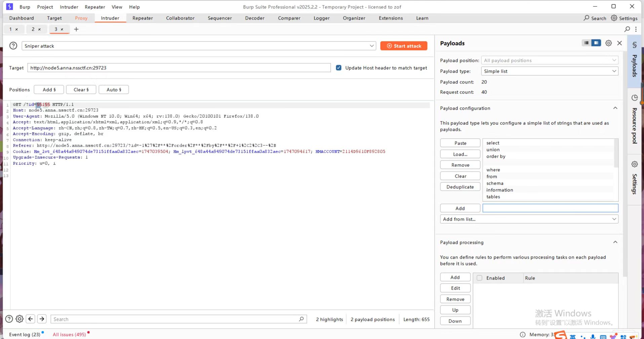Open the Settings sidebar gear icon
644x339 pixels.
click(635, 164)
